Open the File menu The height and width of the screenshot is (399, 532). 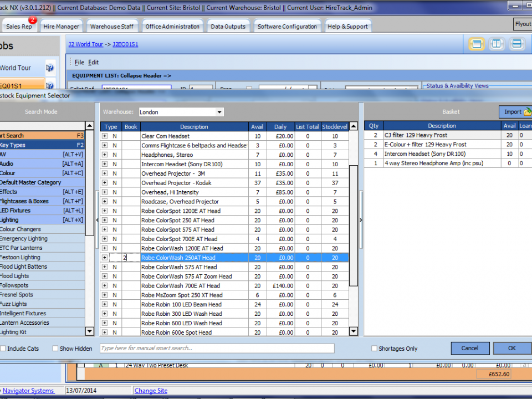[x=79, y=63]
